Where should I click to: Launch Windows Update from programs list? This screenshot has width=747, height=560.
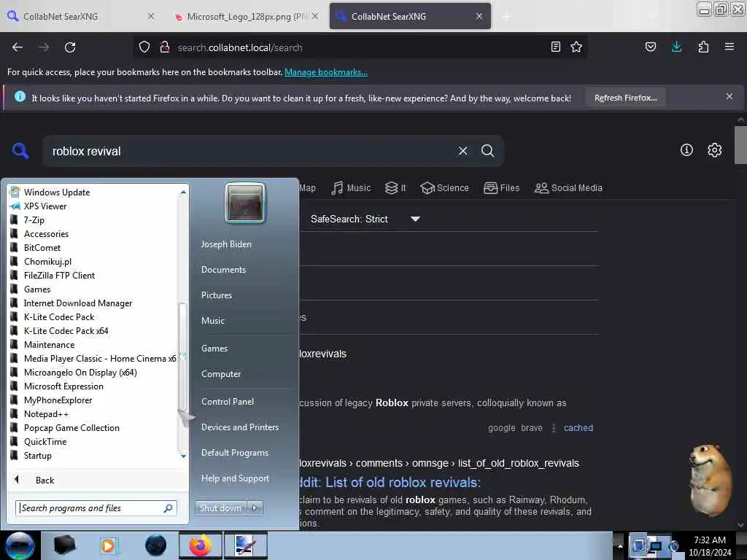pos(57,192)
